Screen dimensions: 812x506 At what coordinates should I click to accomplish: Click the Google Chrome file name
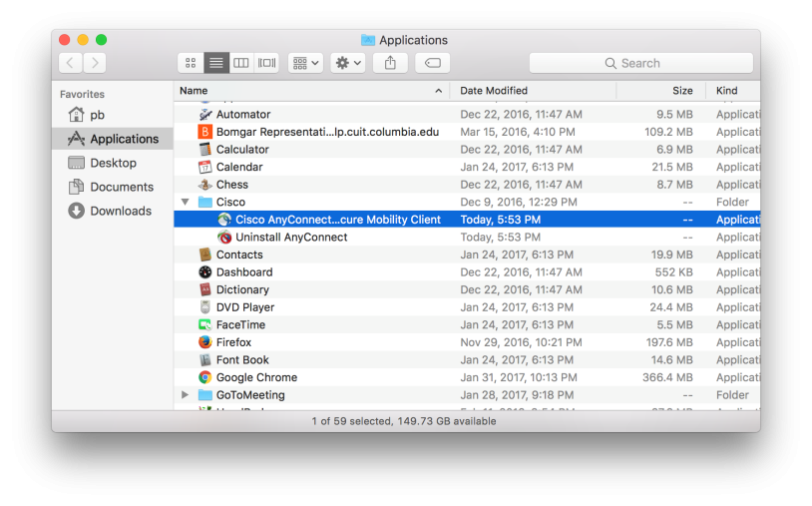[256, 377]
